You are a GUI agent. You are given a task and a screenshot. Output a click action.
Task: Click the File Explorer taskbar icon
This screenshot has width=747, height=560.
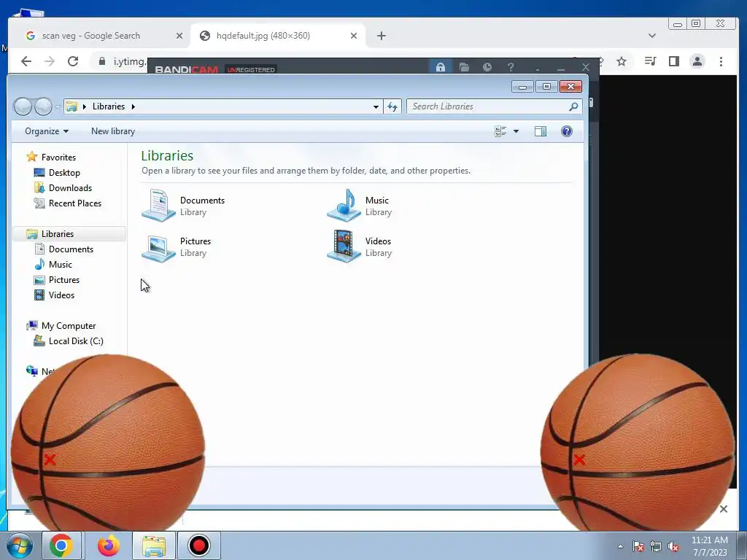[153, 545]
